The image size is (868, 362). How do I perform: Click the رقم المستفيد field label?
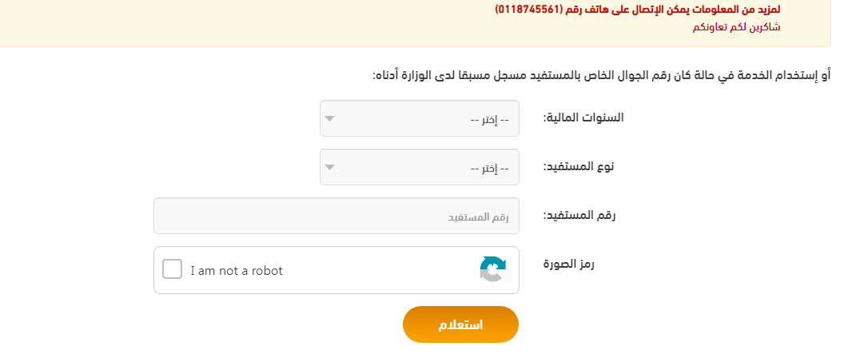click(x=579, y=215)
